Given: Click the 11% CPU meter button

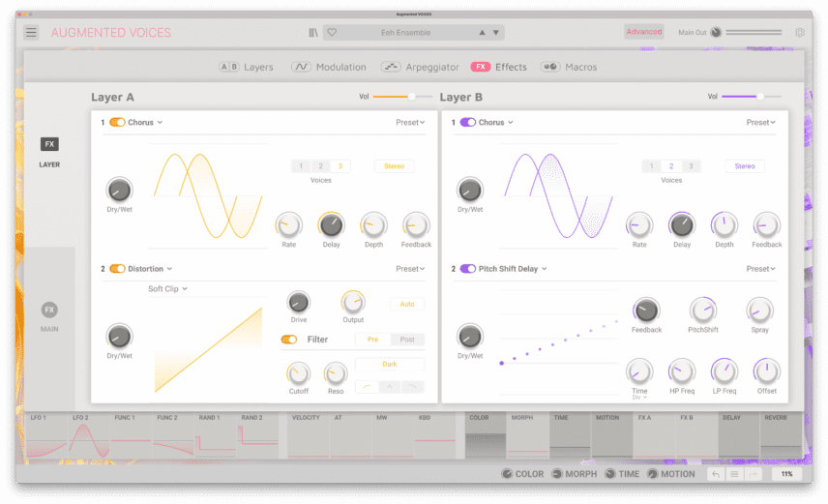Looking at the screenshot, I should coord(786,474).
